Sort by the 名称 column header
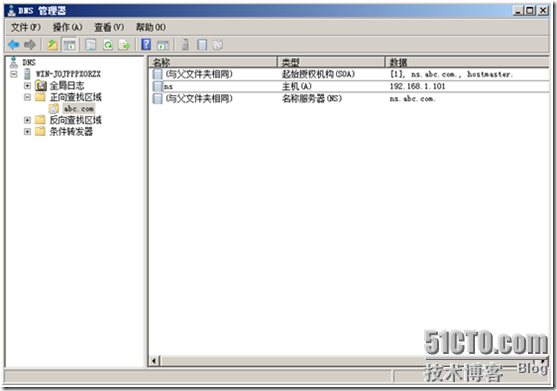 pyautogui.click(x=213, y=62)
